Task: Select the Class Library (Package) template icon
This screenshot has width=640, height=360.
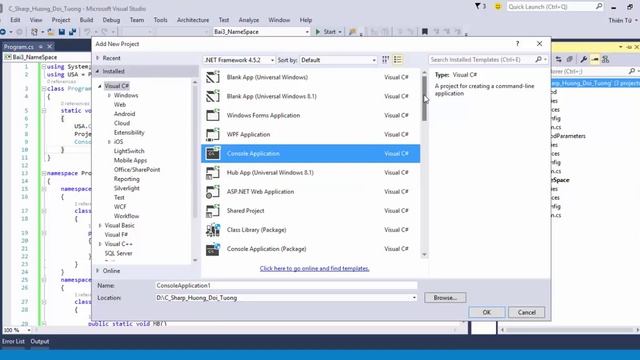Action: point(213,230)
